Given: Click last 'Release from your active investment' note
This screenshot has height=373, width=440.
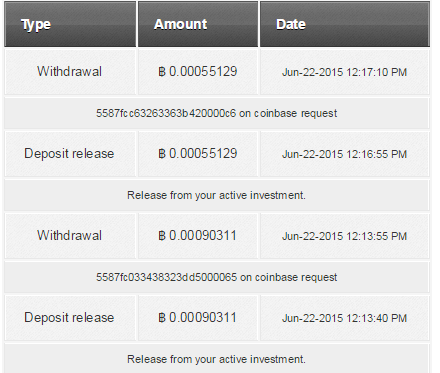Looking at the screenshot, I should (216, 359).
